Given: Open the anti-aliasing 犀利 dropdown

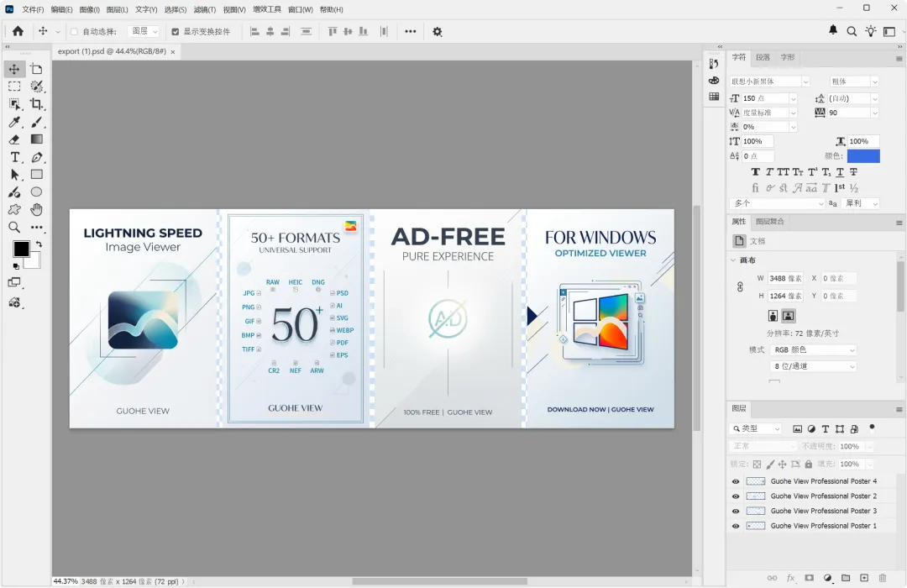Looking at the screenshot, I should (861, 204).
